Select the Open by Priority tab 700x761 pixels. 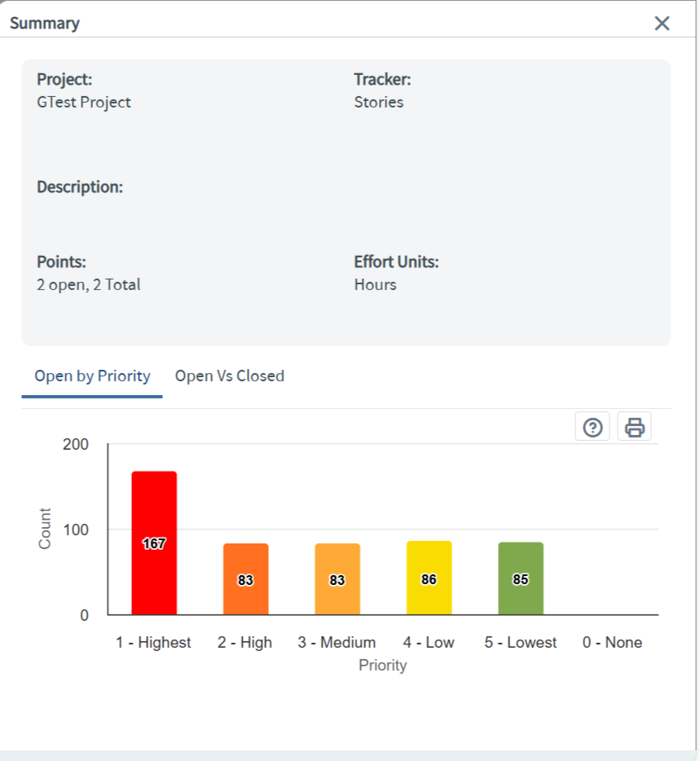point(92,376)
